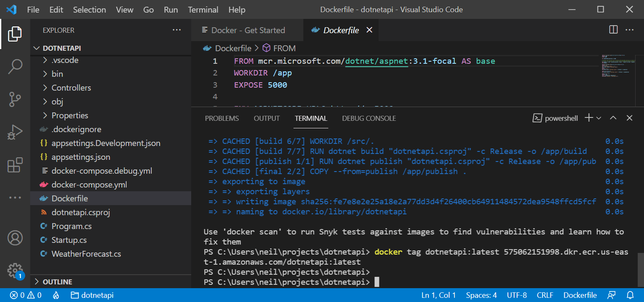The image size is (644, 302).
Task: Add a new terminal with plus icon
Action: pyautogui.click(x=589, y=118)
